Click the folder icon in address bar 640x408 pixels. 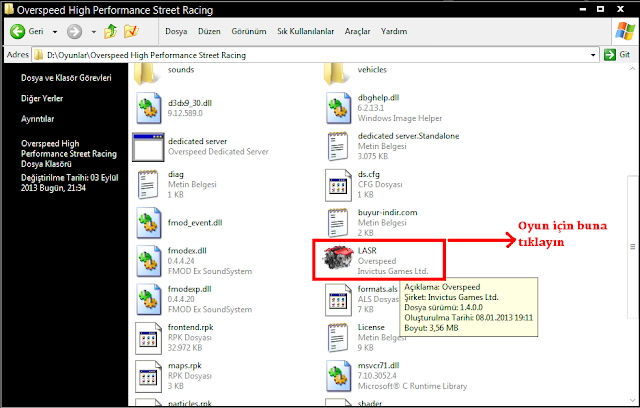[38, 55]
